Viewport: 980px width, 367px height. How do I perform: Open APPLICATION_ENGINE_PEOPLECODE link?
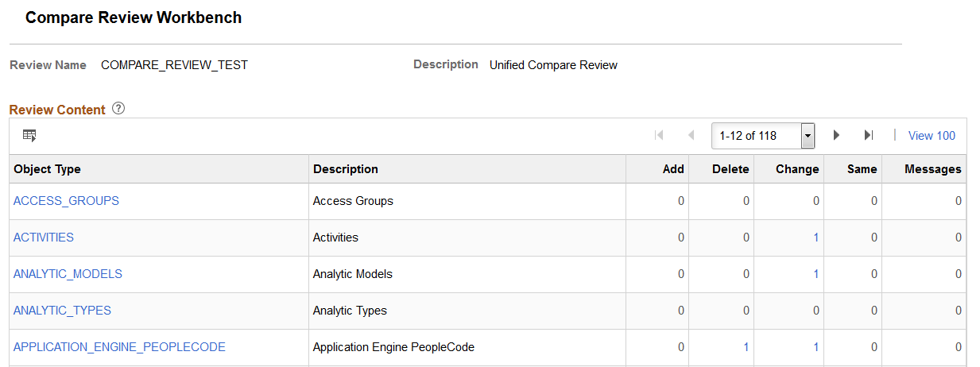point(119,347)
